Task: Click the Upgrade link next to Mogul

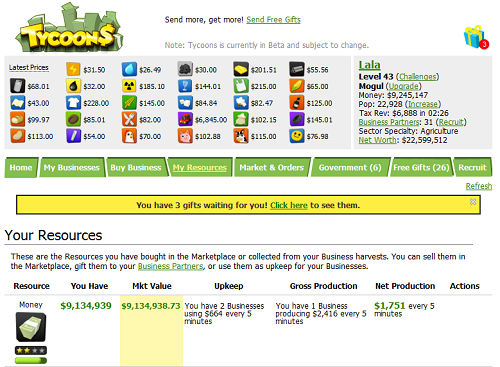Action: pyautogui.click(x=403, y=86)
